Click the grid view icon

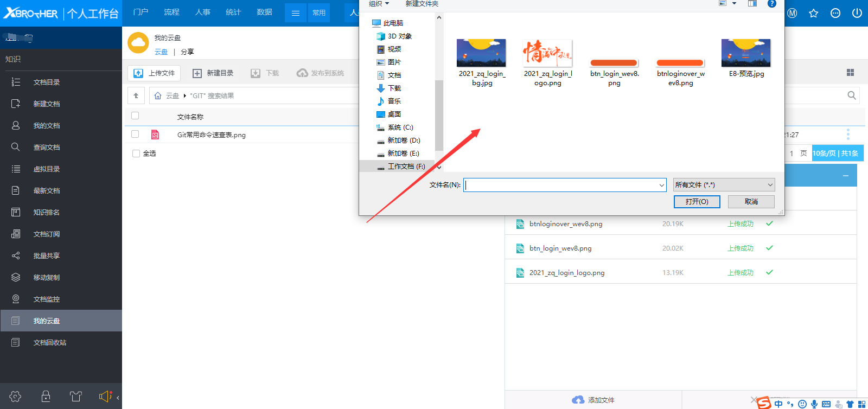(850, 73)
